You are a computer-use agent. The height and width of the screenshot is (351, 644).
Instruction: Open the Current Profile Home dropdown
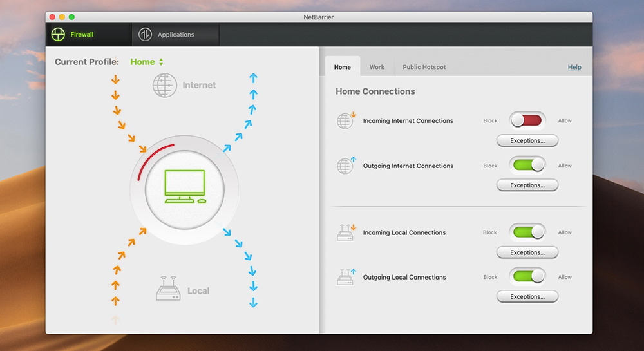click(147, 62)
